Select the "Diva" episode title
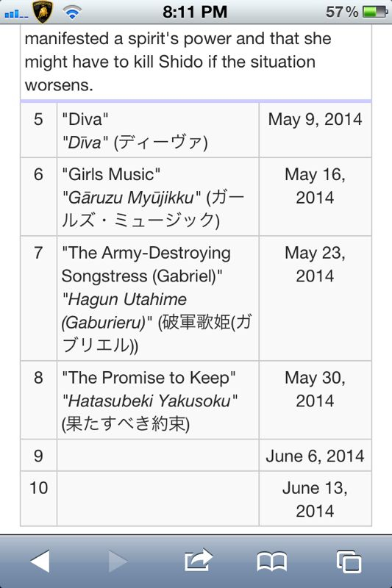This screenshot has height=588, width=392. coord(85,119)
